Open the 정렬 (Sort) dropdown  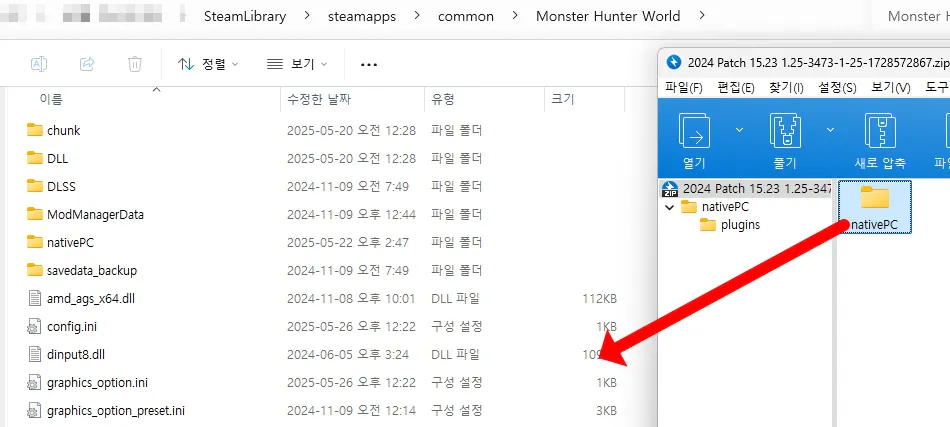[x=208, y=64]
